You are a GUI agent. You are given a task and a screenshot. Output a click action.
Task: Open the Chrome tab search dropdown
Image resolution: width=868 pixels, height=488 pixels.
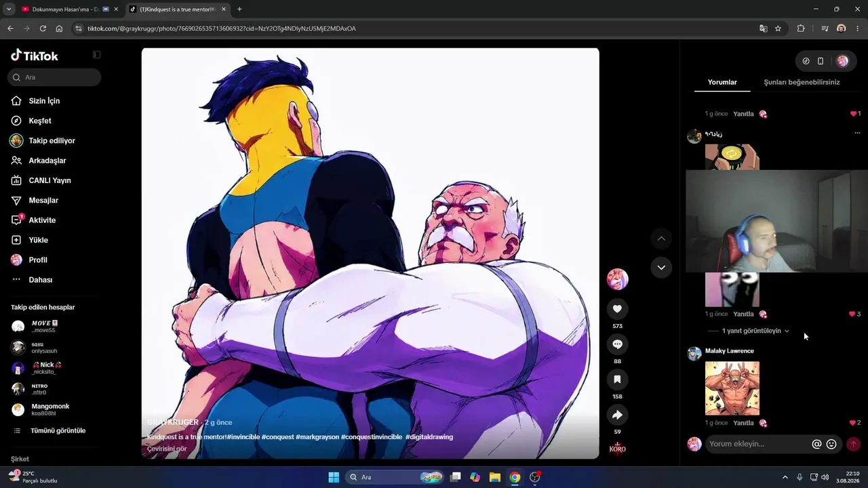pyautogui.click(x=9, y=9)
